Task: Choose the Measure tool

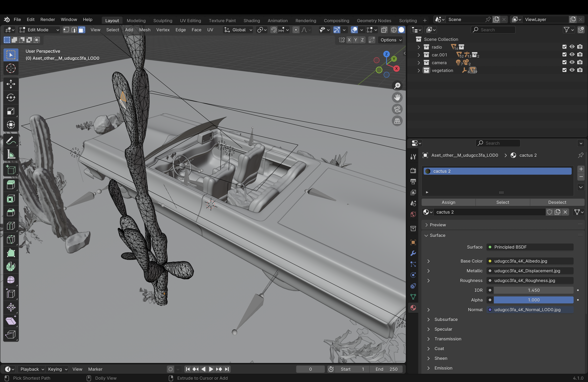Action: click(x=11, y=154)
